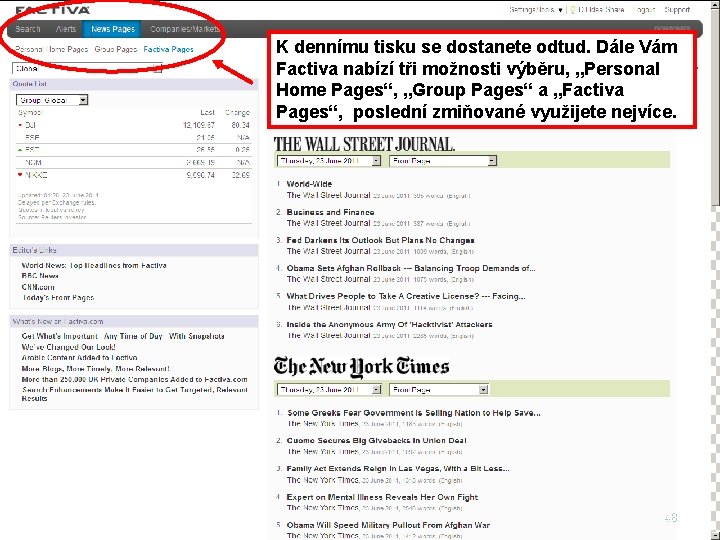This screenshot has width=720, height=540.
Task: Open 'Cuomo Secures Big Givebacks' article
Action: 377,441
